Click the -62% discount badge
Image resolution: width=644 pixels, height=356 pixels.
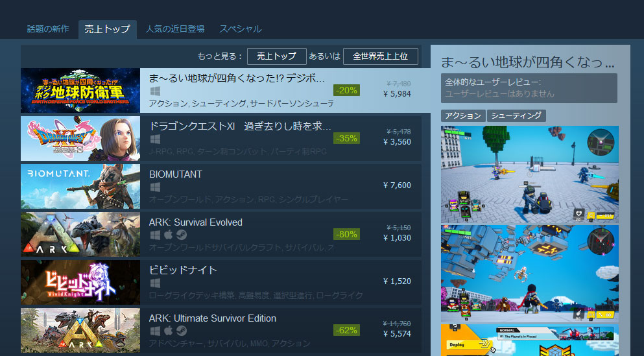346,331
